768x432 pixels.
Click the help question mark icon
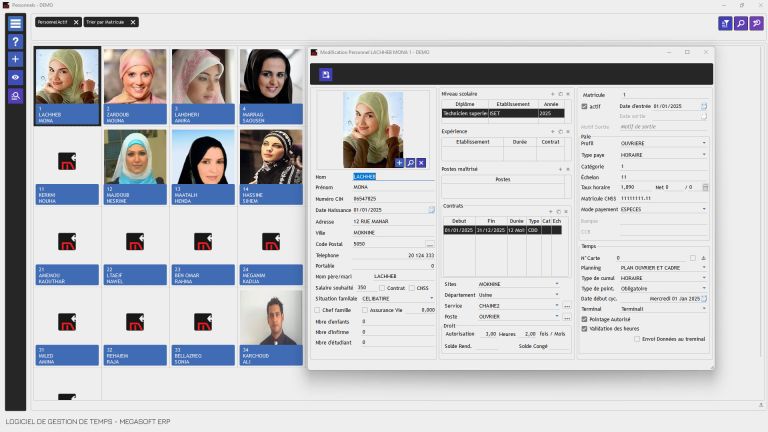15,42
